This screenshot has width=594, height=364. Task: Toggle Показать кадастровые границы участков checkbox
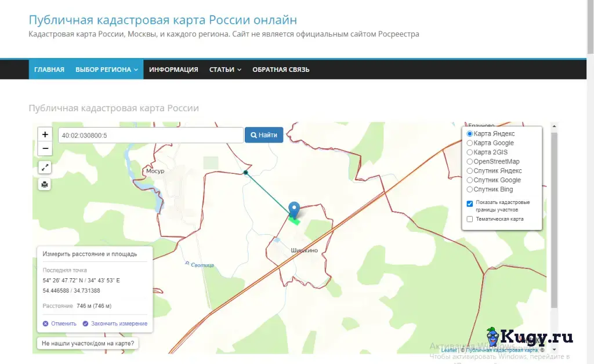(x=470, y=203)
